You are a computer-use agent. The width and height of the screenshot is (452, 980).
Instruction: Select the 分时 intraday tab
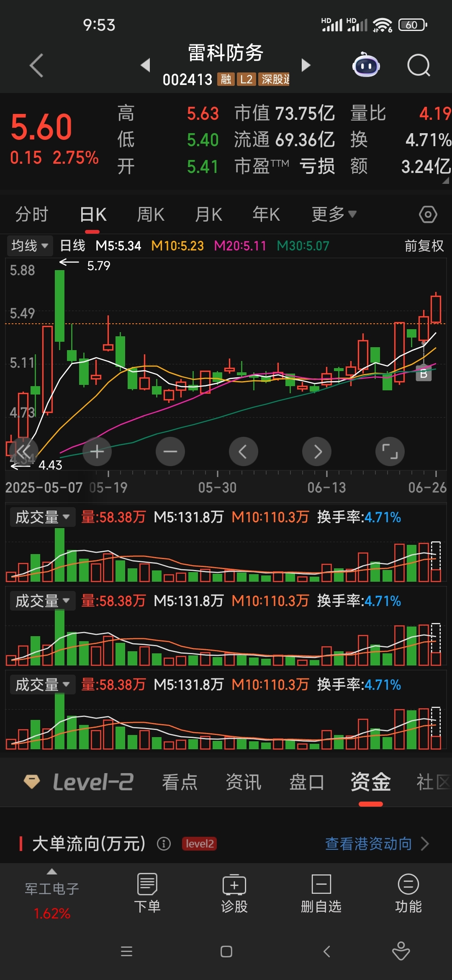[32, 214]
